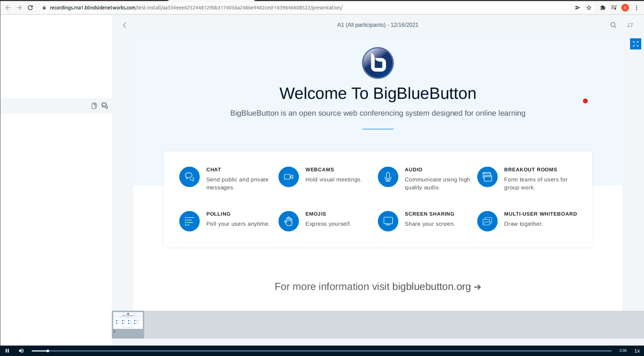Screen dimensions: 644x356
Task: Go back in the browser
Action: point(8,8)
